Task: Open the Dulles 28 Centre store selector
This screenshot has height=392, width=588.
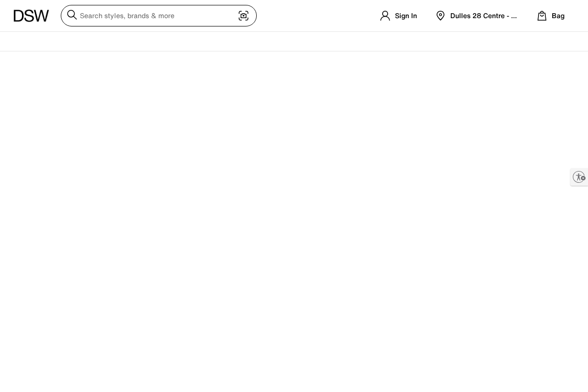Action: (x=484, y=16)
